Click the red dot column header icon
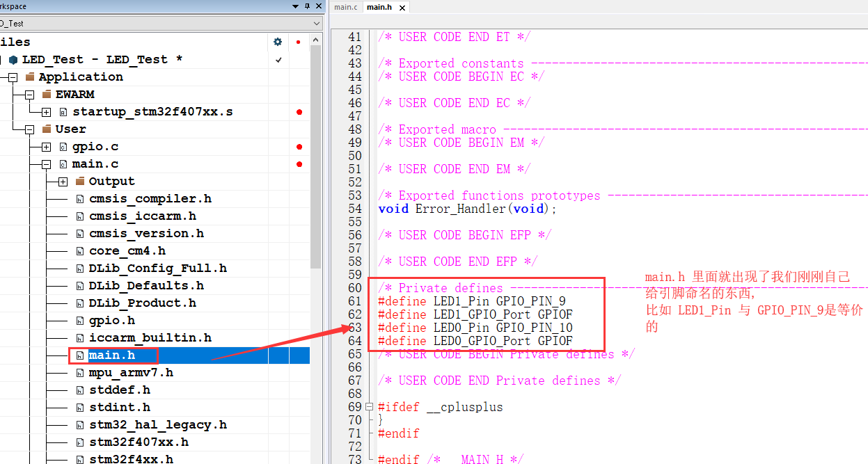 [299, 42]
